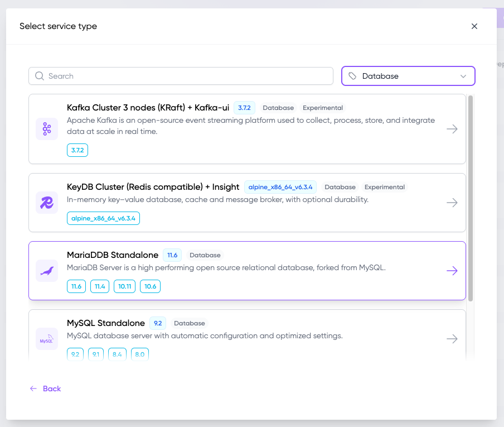This screenshot has width=504, height=427.
Task: Click the Database tag on the MariaDDB card
Action: 205,255
